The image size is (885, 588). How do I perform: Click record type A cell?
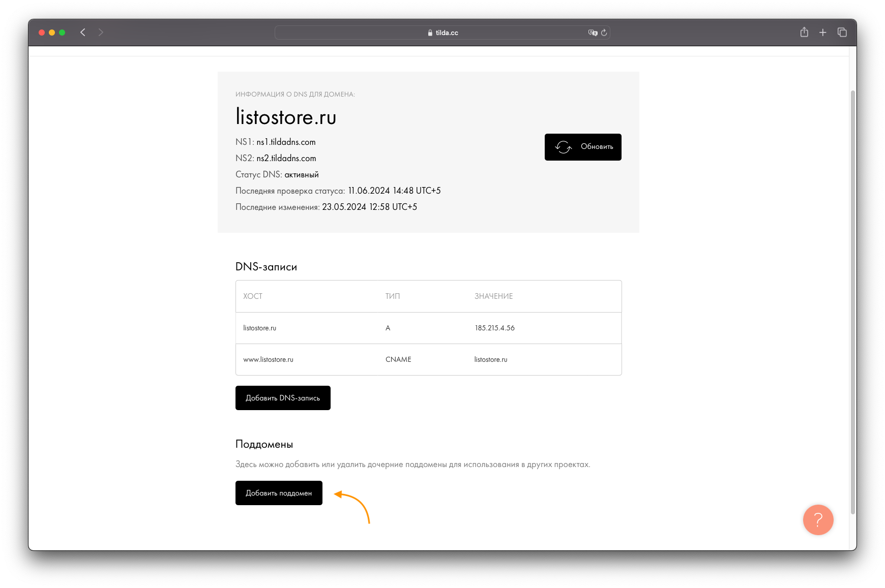point(388,328)
